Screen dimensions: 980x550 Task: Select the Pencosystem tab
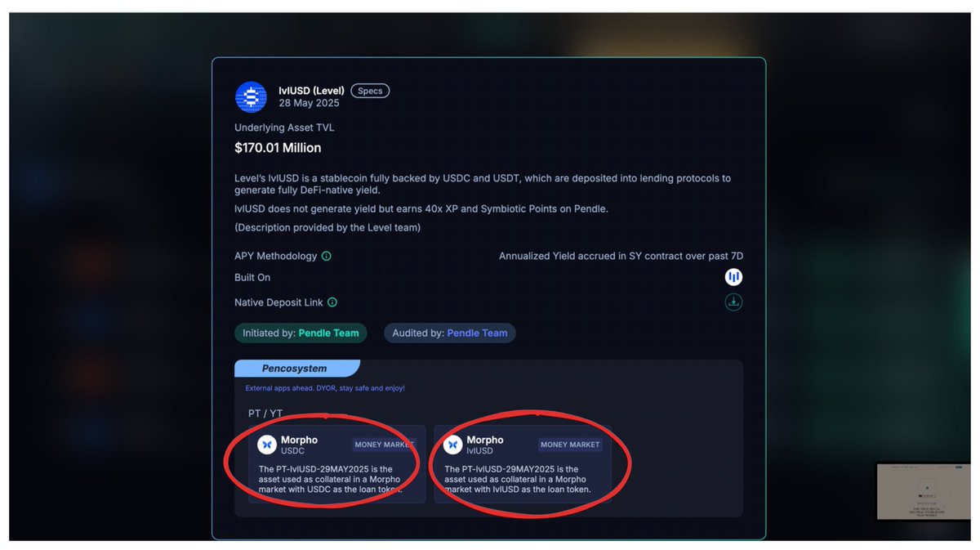click(x=295, y=369)
